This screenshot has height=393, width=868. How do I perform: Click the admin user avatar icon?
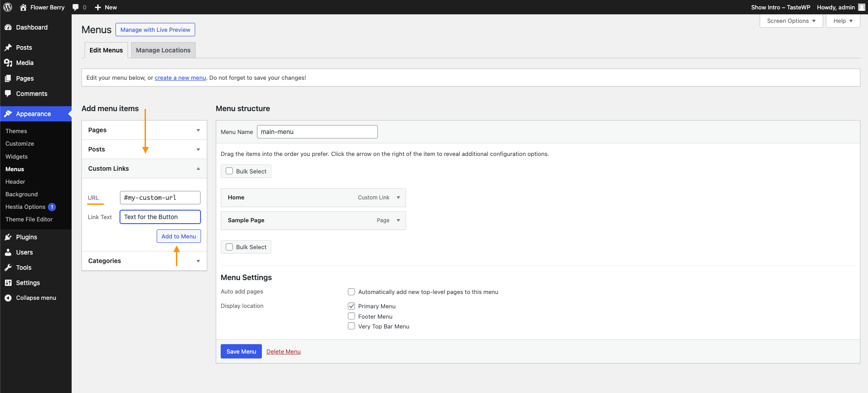(x=861, y=7)
